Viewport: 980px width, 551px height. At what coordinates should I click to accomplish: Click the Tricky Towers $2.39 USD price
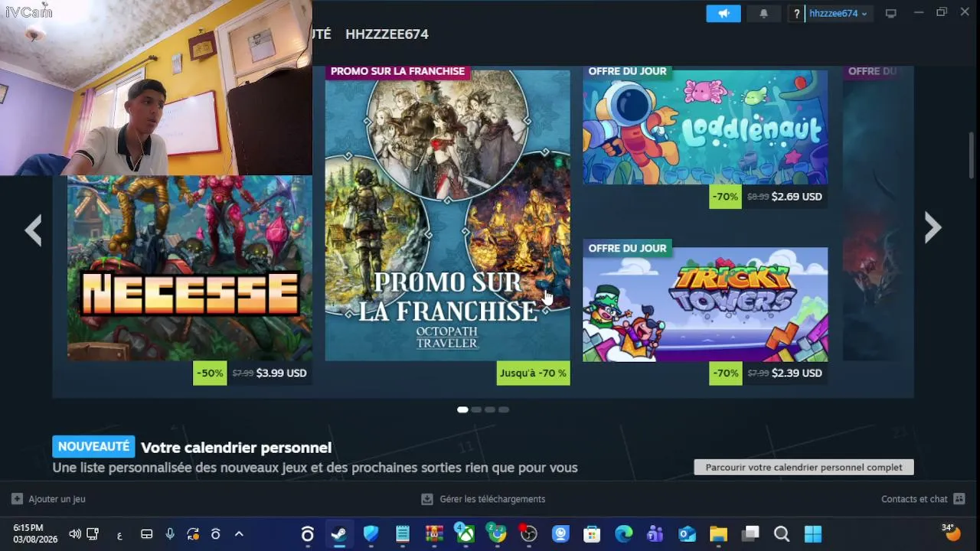(x=796, y=373)
